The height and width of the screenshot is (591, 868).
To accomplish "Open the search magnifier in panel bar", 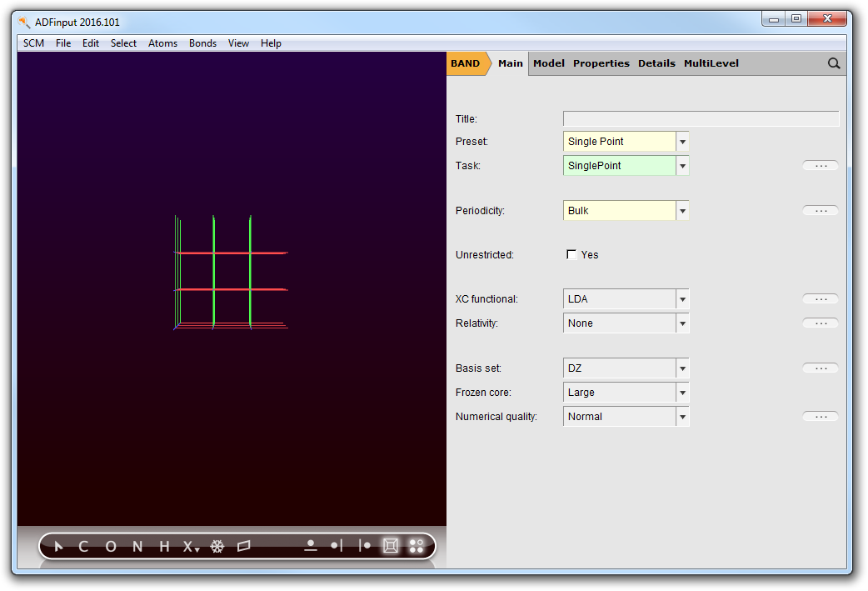I will (834, 63).
